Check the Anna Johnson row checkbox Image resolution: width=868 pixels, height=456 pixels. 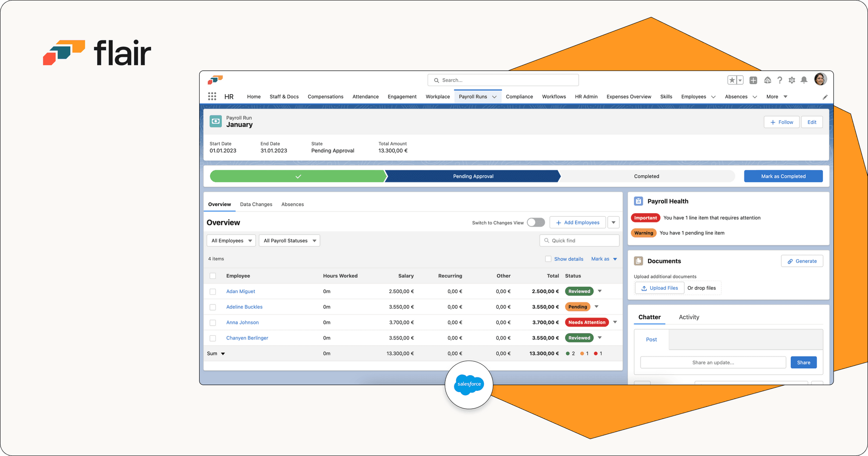click(x=213, y=323)
